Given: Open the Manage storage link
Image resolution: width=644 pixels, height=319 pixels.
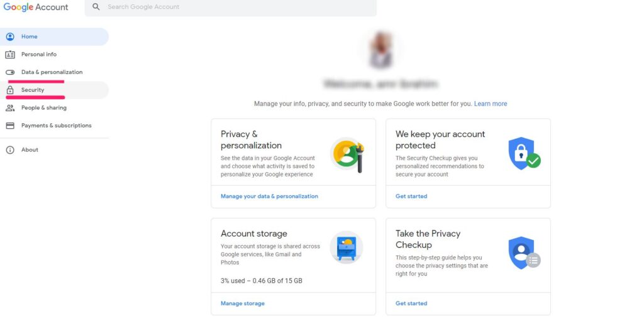Looking at the screenshot, I should (243, 303).
